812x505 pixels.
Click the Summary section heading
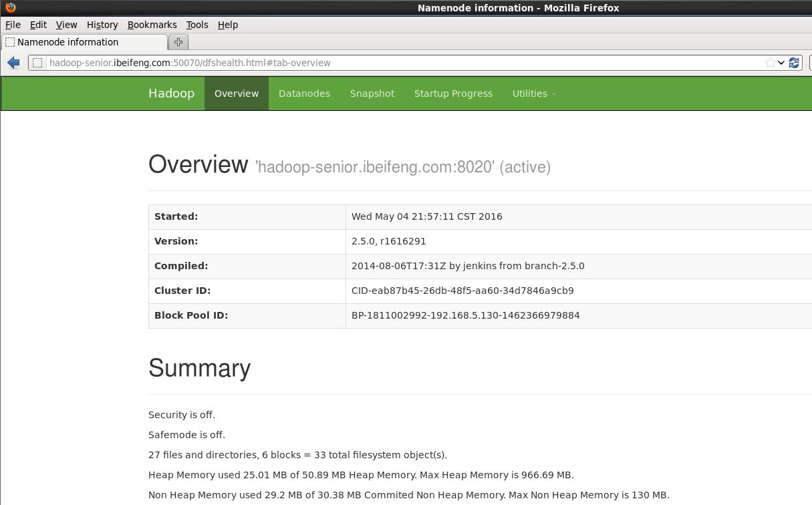coord(199,368)
